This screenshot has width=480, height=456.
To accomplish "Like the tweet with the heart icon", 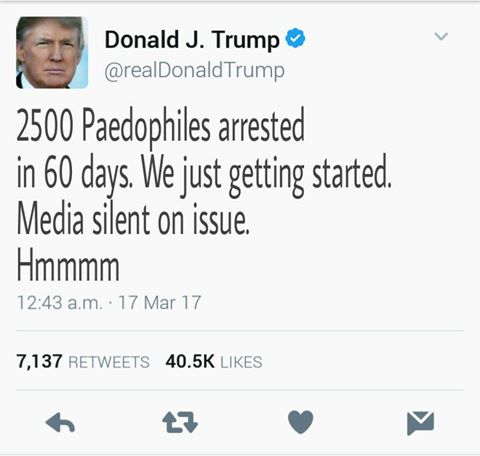I will 300,422.
